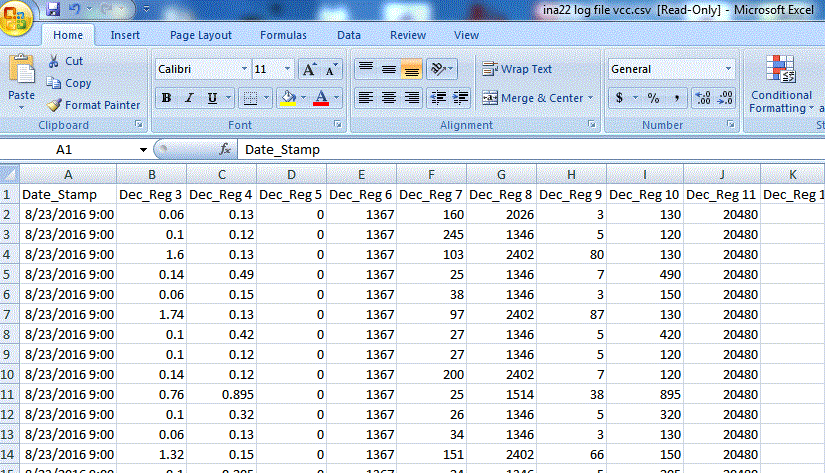The width and height of the screenshot is (825, 473).
Task: Increase decimal places shown
Action: (x=703, y=98)
